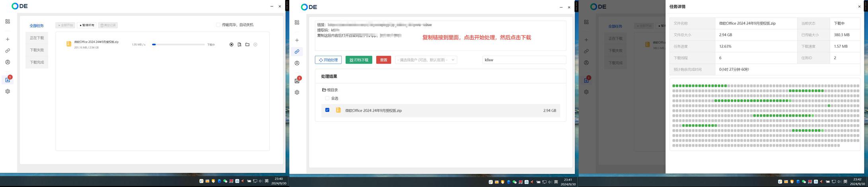Click the WeChat icon in the left taskbar tray
This screenshot has width=868, height=187.
point(225,181)
